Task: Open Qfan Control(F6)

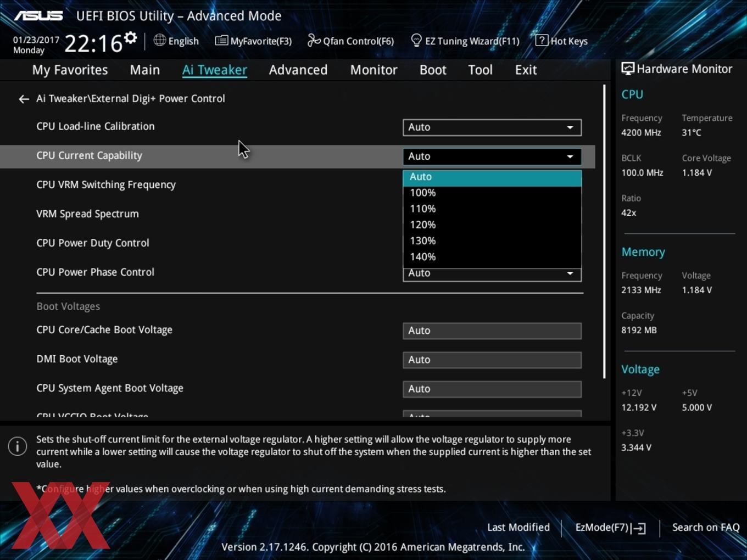Action: (x=350, y=41)
